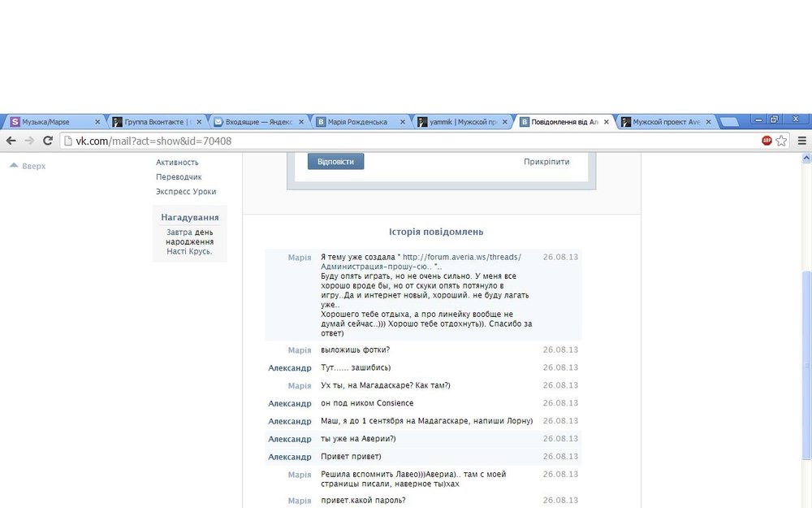Click the new tab button

729,122
